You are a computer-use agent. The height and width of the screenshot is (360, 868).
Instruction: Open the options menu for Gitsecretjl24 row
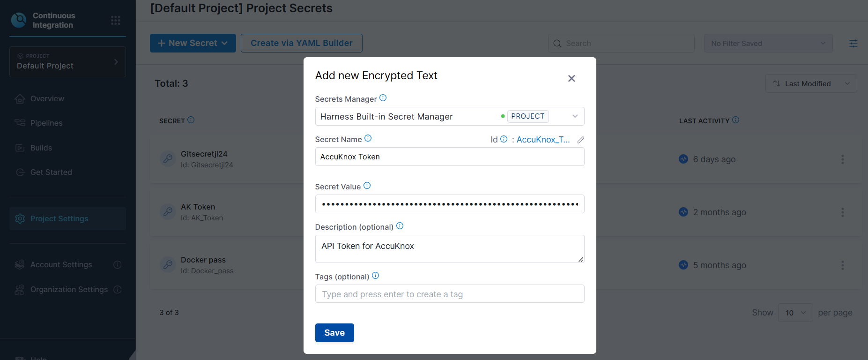tap(842, 159)
